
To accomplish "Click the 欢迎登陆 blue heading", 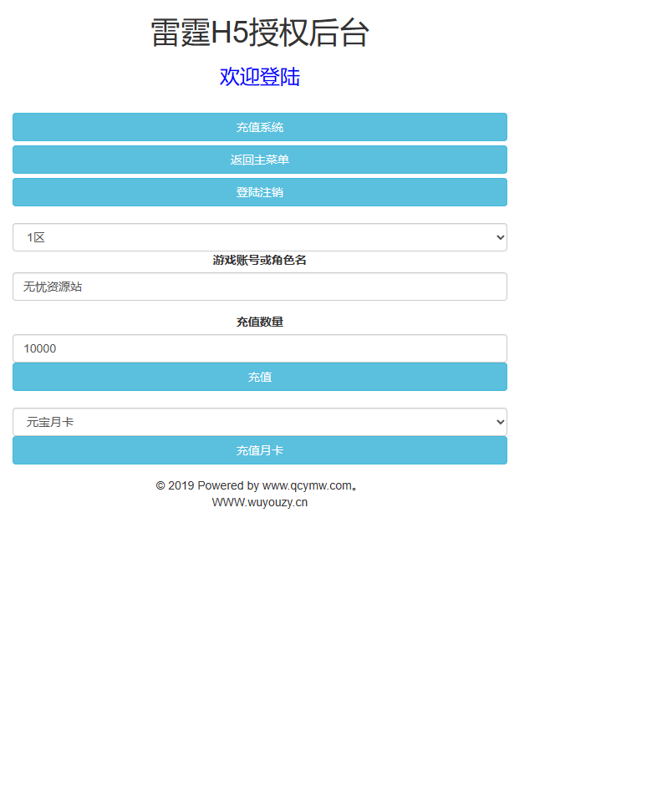I will 259,77.
